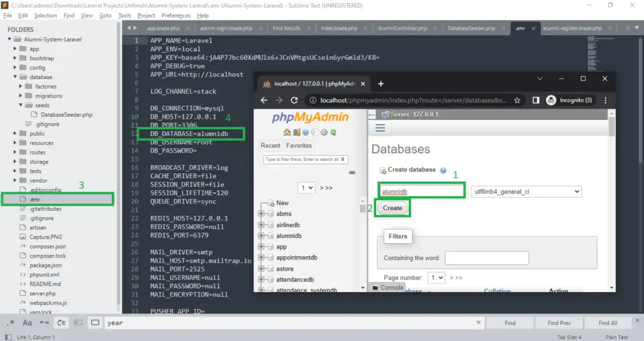Open the Preferences menu
Viewport: 644px width, 341px height.
(x=175, y=15)
